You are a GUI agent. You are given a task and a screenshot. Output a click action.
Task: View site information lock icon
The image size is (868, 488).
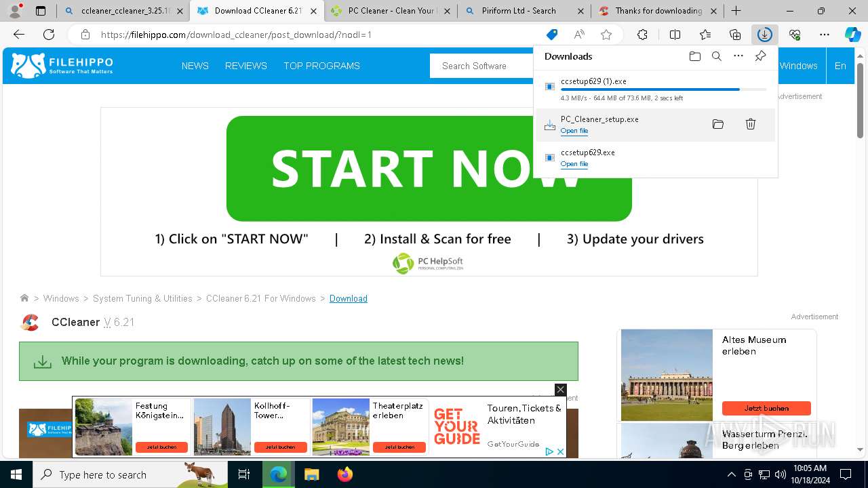[x=85, y=35]
